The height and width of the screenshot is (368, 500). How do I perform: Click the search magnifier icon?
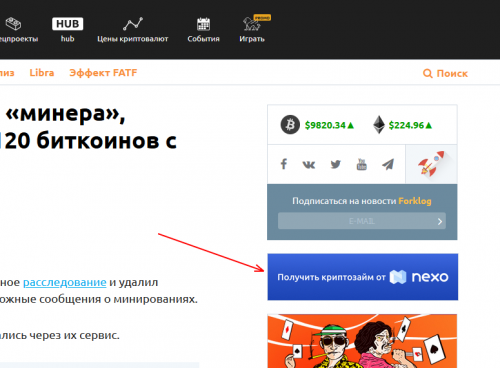pyautogui.click(x=428, y=73)
